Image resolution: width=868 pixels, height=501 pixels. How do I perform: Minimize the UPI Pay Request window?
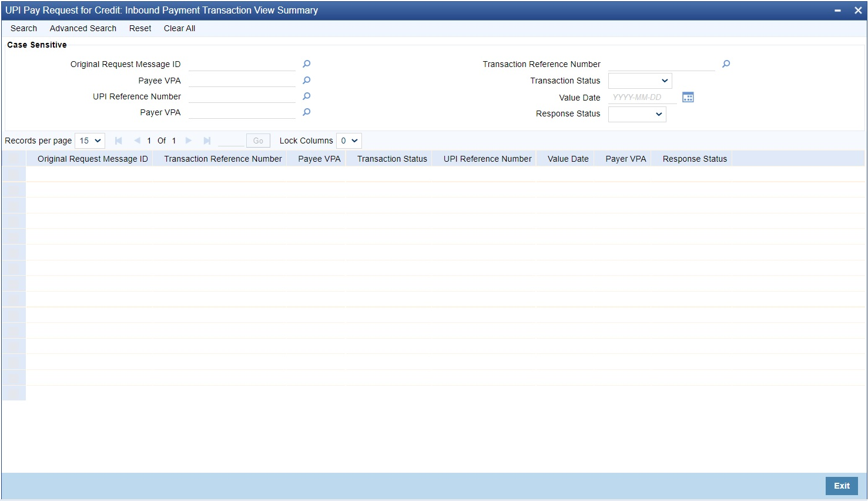(837, 11)
